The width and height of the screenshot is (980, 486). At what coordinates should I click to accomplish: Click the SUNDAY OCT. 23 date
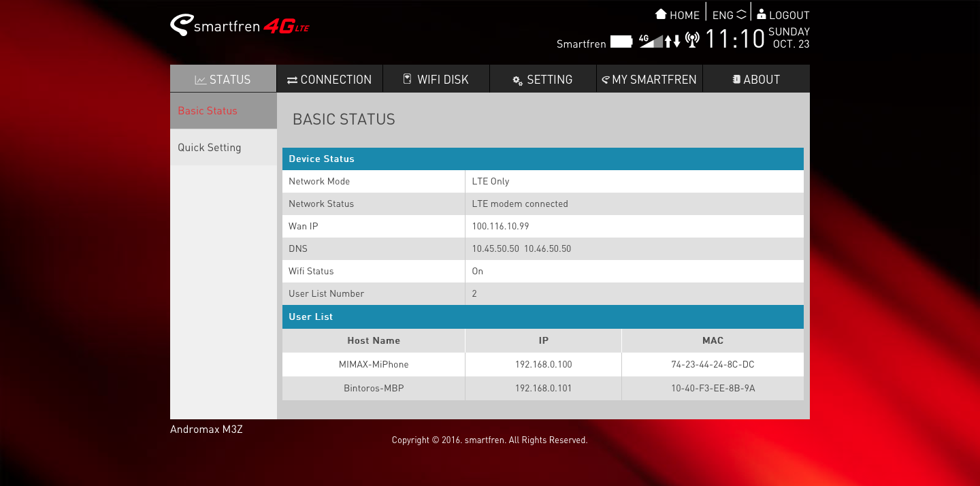pyautogui.click(x=789, y=38)
